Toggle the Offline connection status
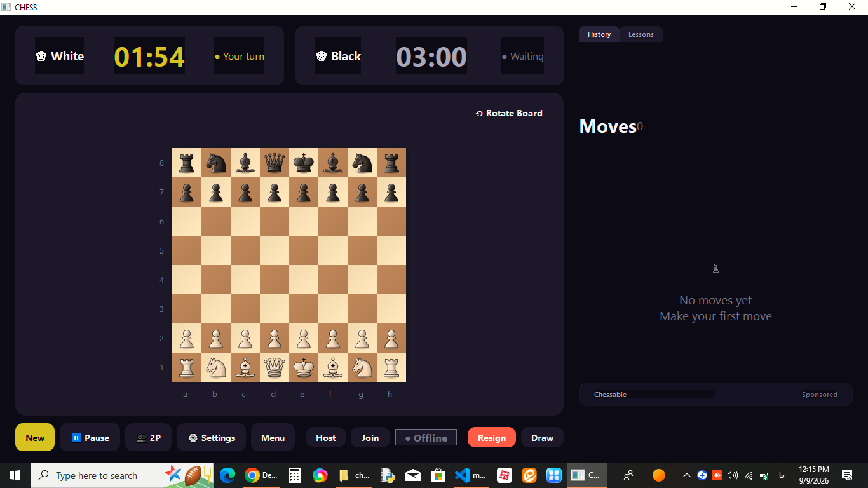 point(426,437)
